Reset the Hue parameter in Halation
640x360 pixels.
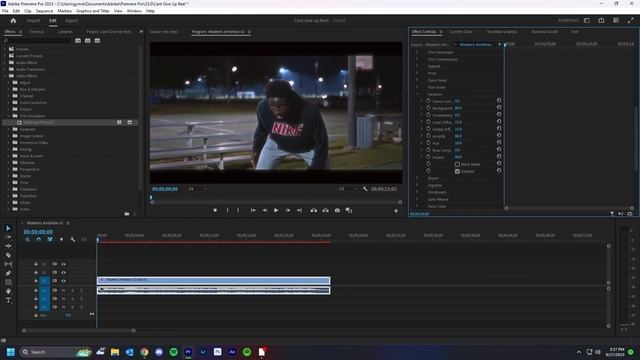coord(499,143)
